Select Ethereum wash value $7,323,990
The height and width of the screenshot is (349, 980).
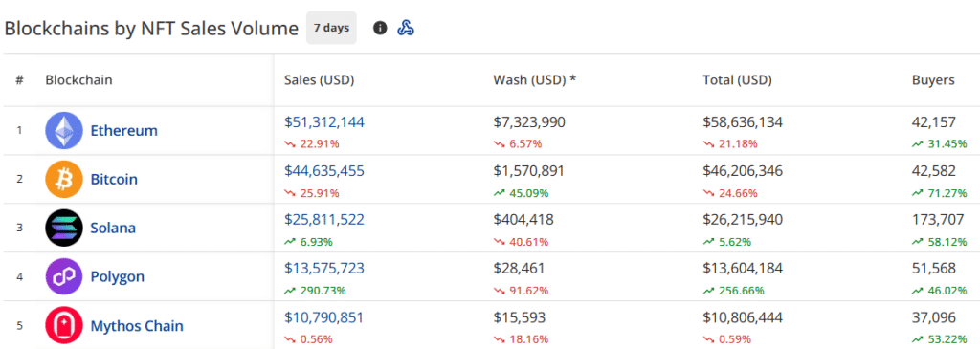[529, 122]
